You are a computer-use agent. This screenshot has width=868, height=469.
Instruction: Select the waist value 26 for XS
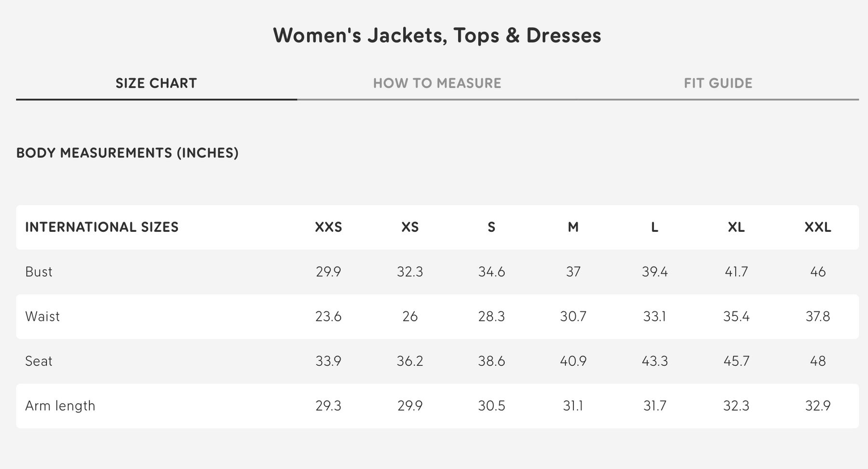(410, 317)
